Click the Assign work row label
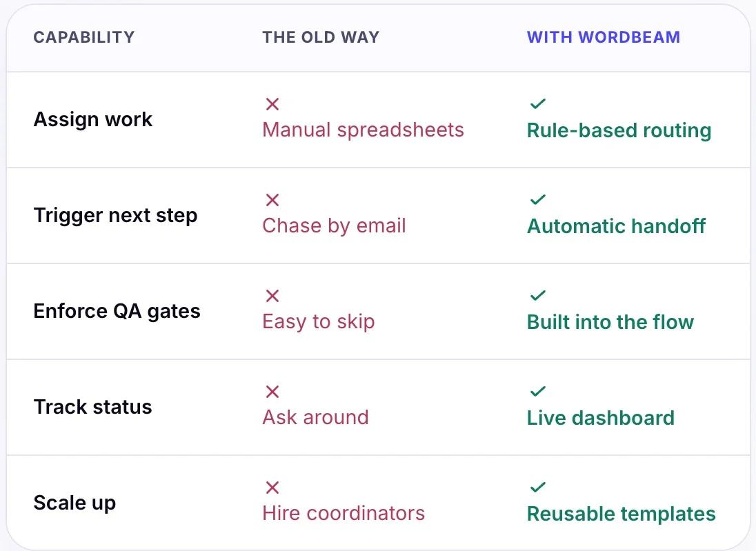 (x=92, y=119)
